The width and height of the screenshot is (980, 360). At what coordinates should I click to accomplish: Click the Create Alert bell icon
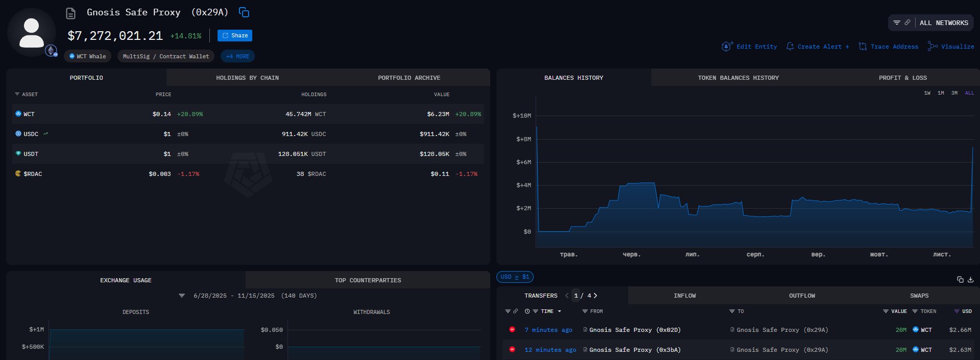pyautogui.click(x=790, y=47)
